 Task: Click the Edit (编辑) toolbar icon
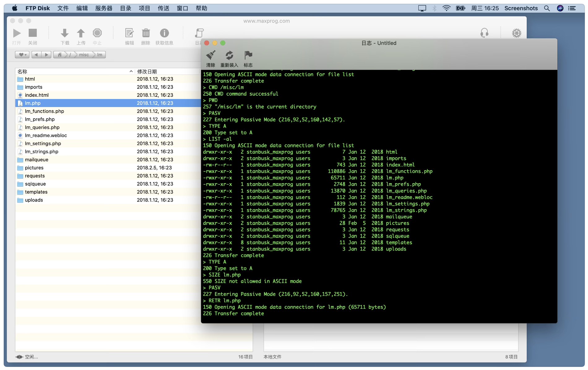(129, 33)
